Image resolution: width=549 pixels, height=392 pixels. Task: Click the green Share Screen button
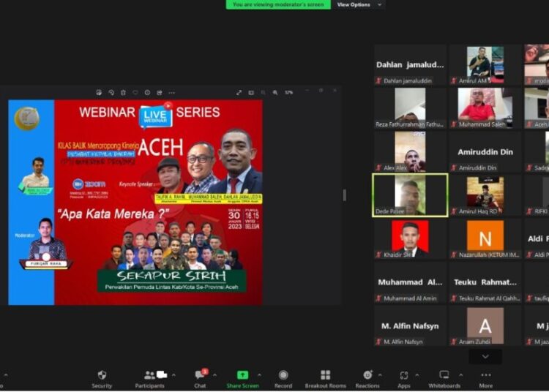(x=242, y=379)
